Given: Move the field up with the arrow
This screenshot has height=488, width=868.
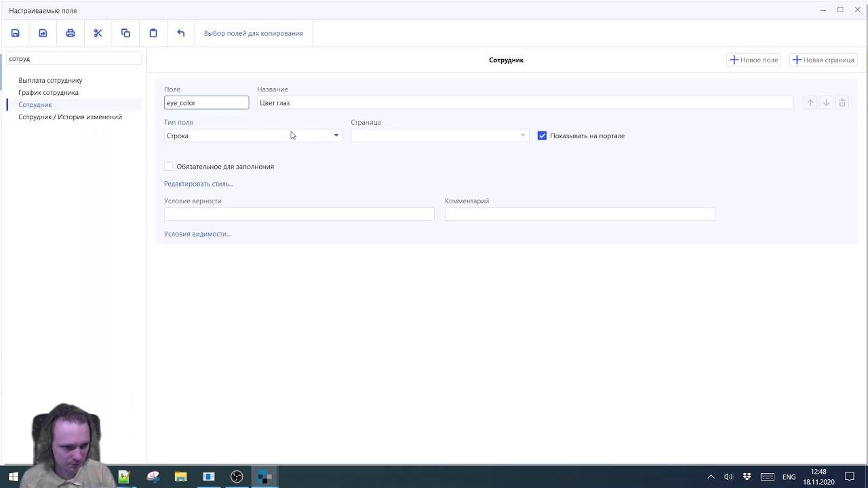Looking at the screenshot, I should (810, 103).
